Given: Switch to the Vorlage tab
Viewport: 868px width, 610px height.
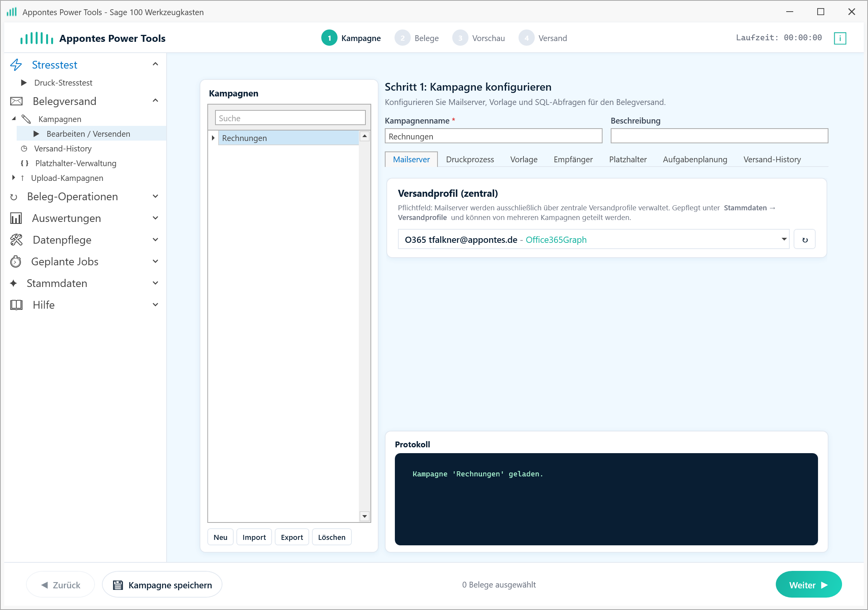Looking at the screenshot, I should (524, 159).
